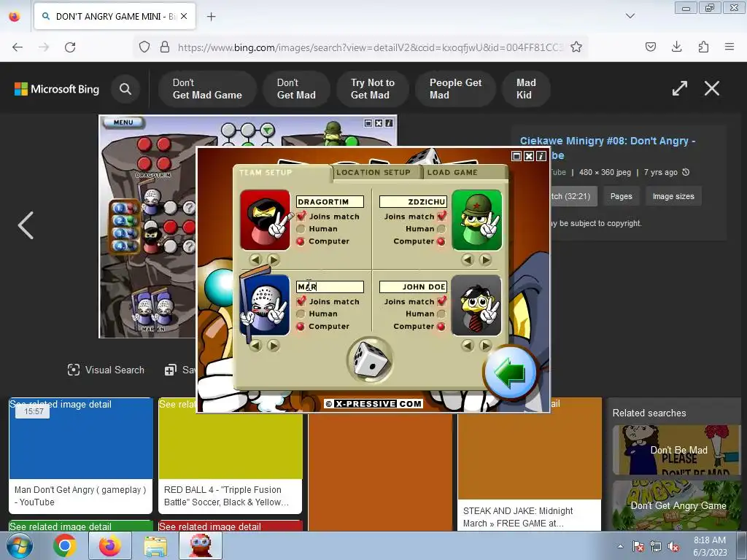Viewport: 747px width, 560px height.
Task: Edit the JOHN DOE name field
Action: 413,287
